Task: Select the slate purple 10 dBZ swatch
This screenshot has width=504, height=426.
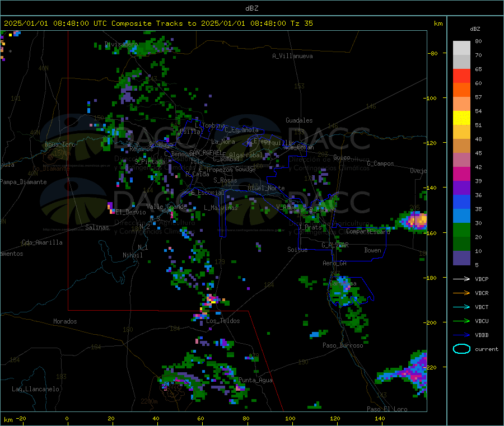Action: coord(461,258)
